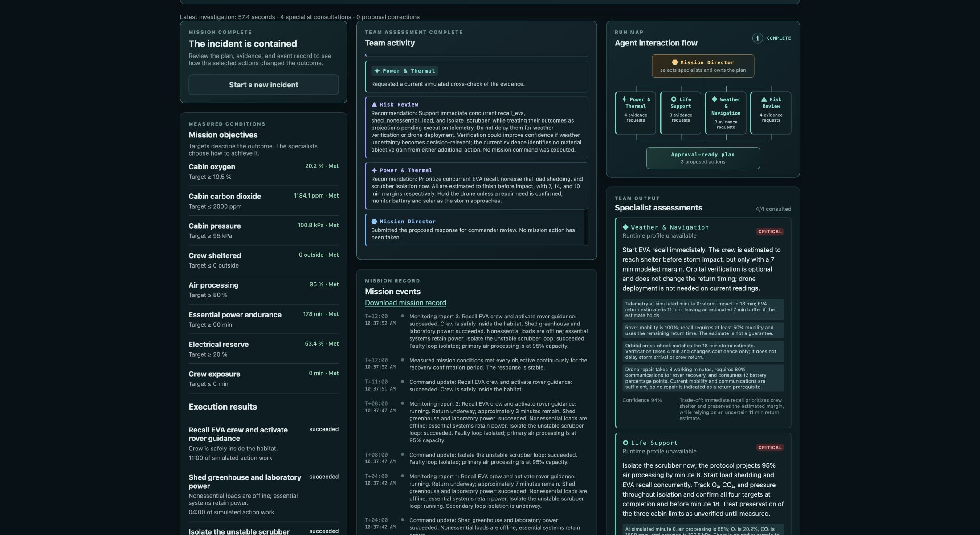
Task: Start a new incident
Action: [263, 85]
